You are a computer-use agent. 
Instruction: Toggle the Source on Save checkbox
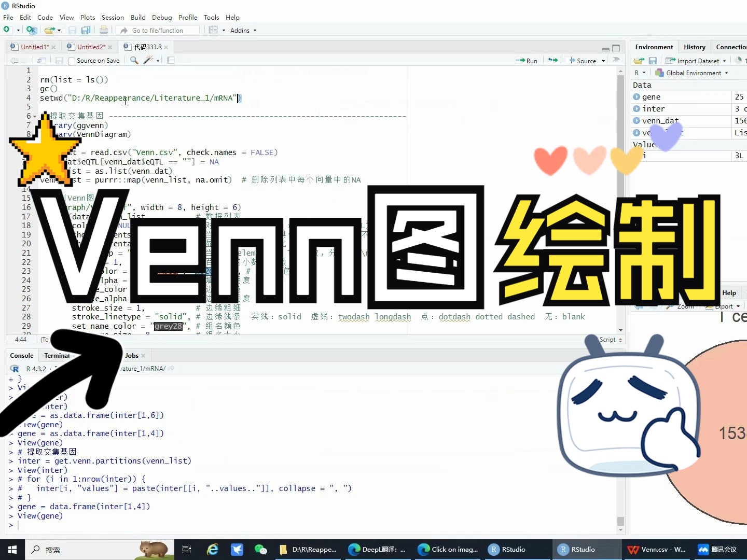(x=72, y=61)
